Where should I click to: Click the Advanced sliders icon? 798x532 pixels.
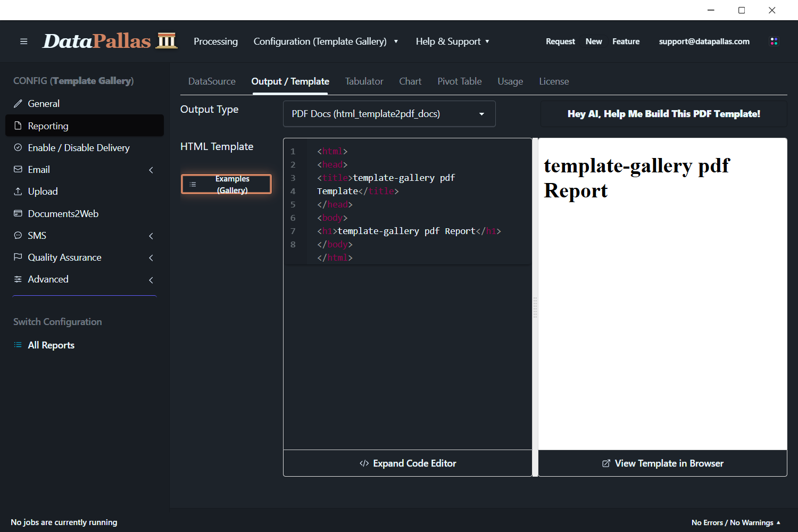pyautogui.click(x=18, y=279)
